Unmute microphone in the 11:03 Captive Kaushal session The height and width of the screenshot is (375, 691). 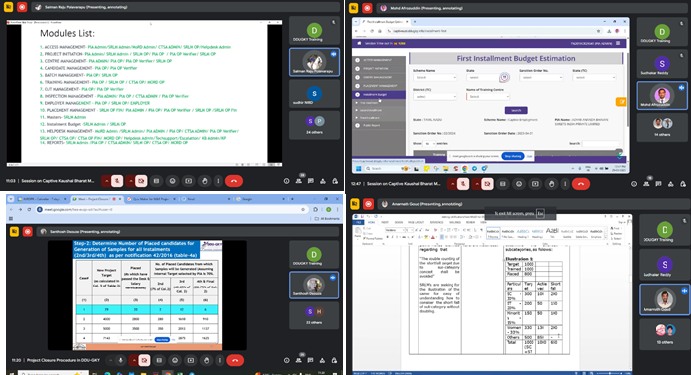click(117, 181)
